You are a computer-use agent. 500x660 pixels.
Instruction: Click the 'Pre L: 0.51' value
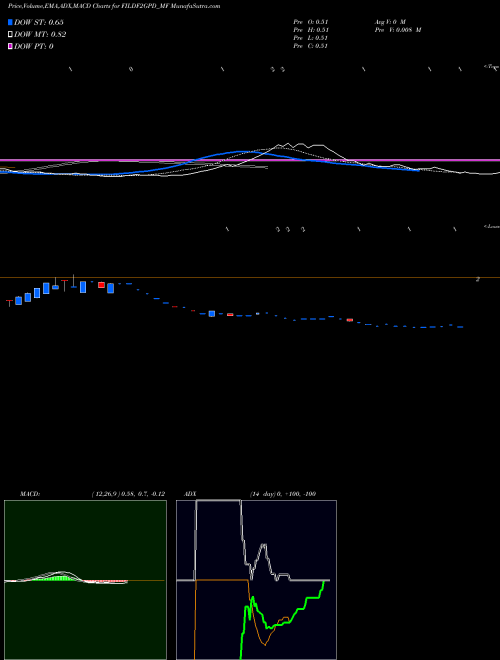coord(311,38)
